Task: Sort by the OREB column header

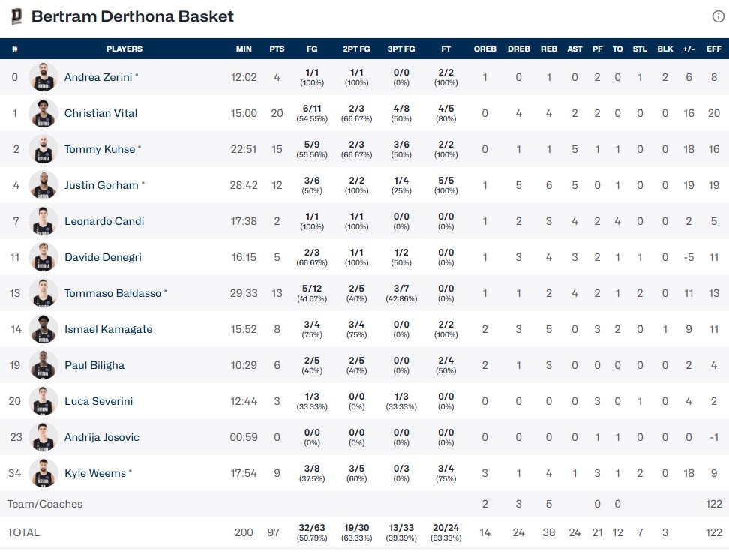Action: 485,49
